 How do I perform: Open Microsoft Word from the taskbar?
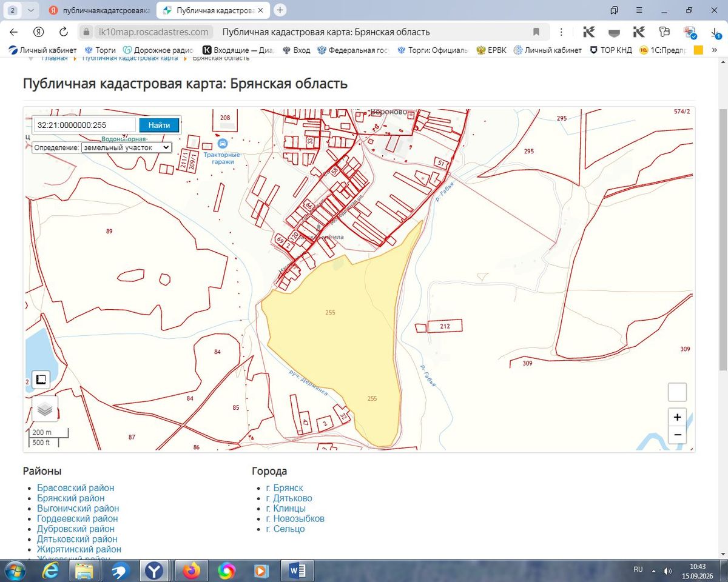point(298,570)
